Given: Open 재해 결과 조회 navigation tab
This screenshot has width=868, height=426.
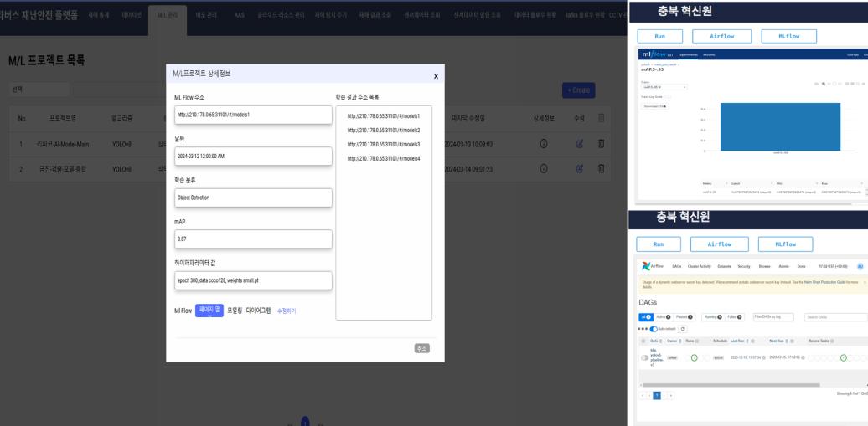Looking at the screenshot, I should click(x=375, y=16).
